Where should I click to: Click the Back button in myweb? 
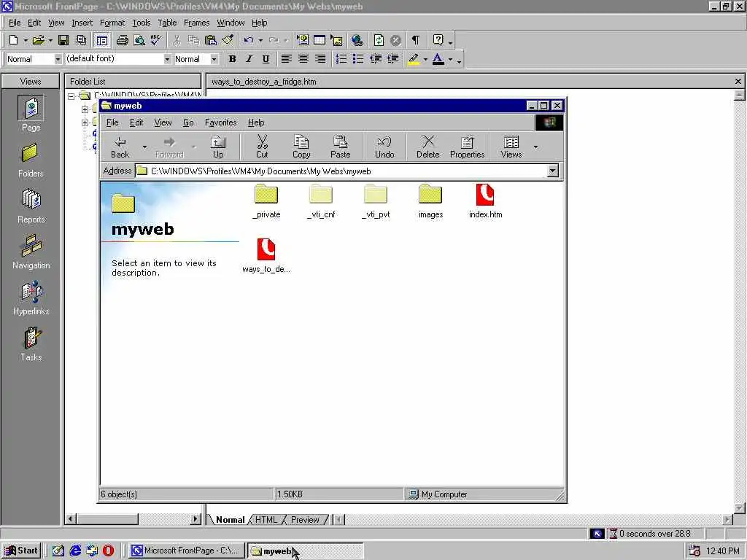120,147
